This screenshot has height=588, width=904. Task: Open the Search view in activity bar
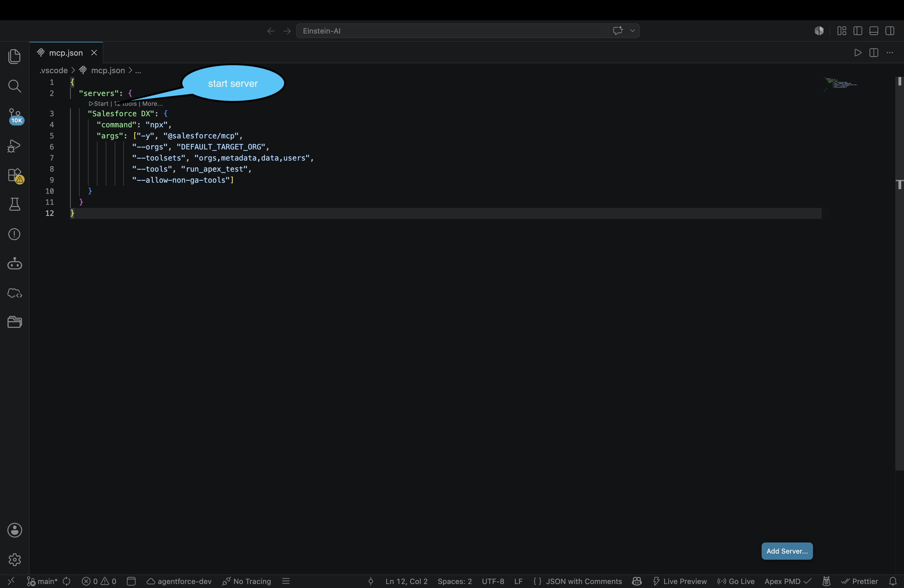[x=14, y=86]
